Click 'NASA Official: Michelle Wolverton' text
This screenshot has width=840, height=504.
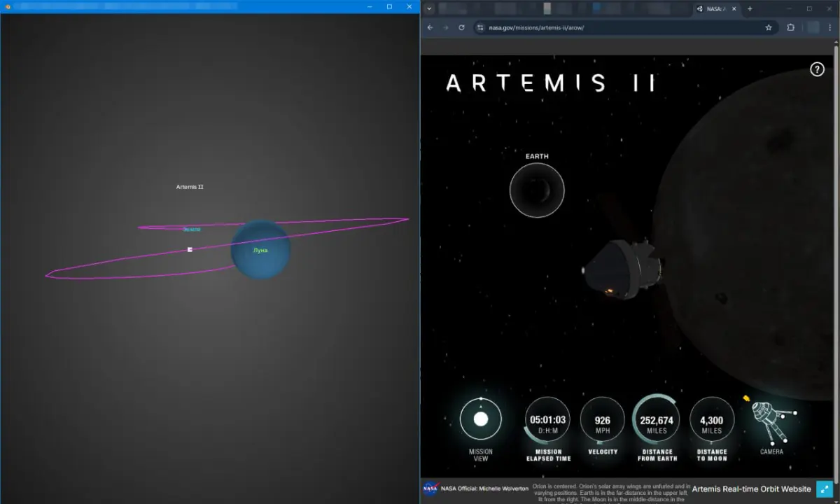tap(484, 489)
